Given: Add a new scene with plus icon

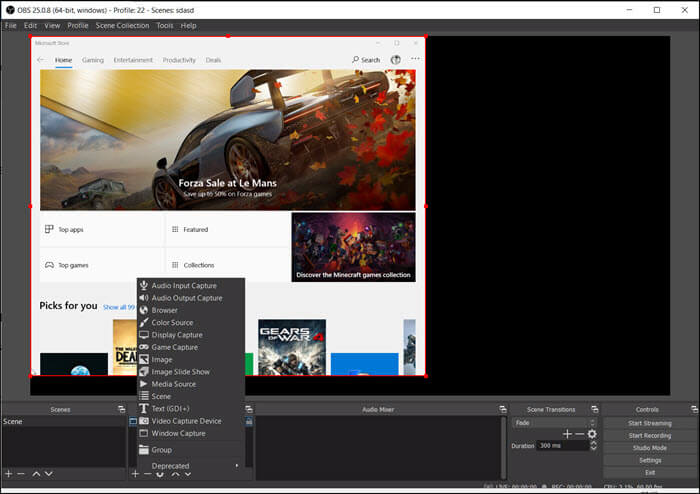Looking at the screenshot, I should pos(8,473).
